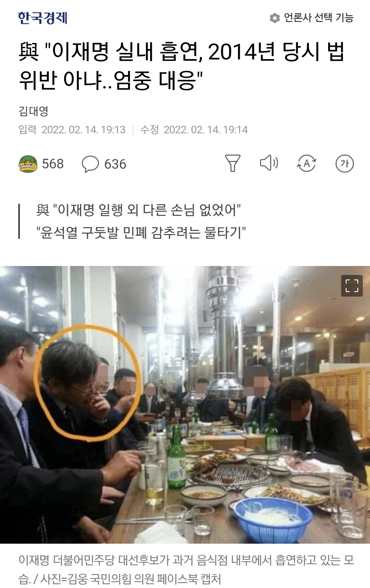The width and height of the screenshot is (370, 588).
Task: Click the gear icon beside 언론사 선택 기능
Action: click(x=274, y=18)
